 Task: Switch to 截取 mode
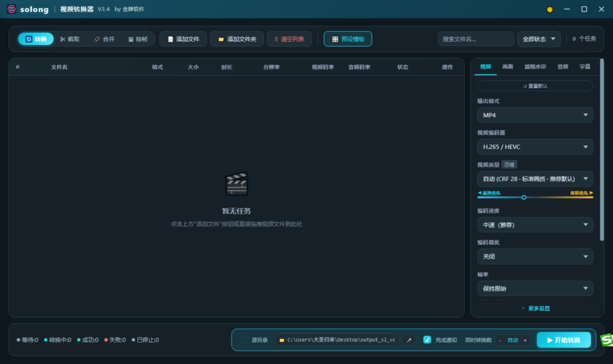70,39
